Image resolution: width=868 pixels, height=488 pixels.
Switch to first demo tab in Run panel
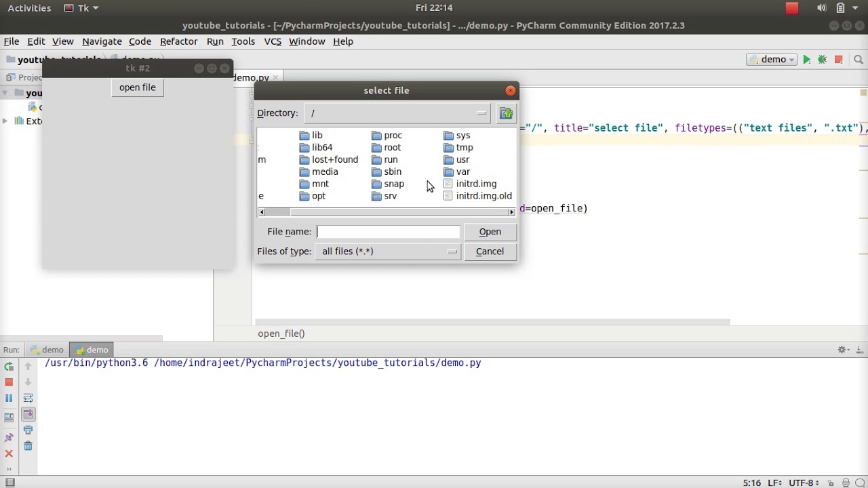point(47,350)
